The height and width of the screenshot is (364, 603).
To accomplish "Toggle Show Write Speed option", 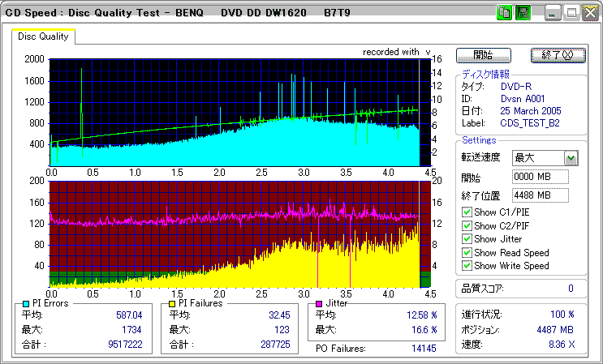I will point(467,266).
